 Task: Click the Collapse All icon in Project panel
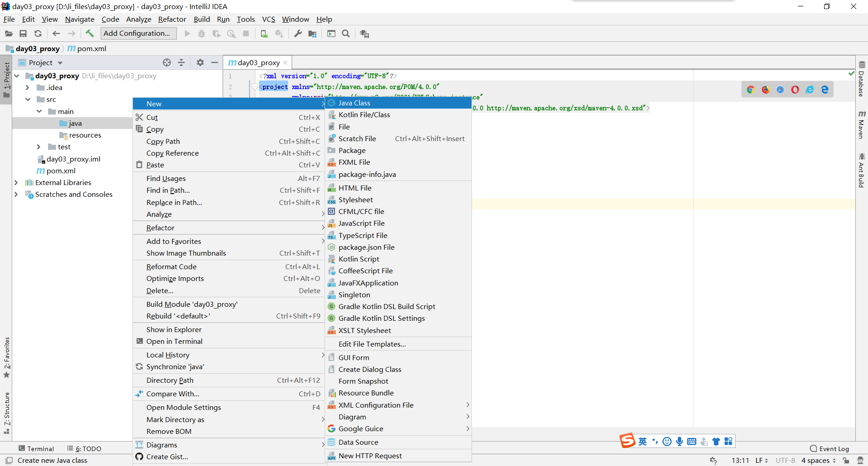[x=181, y=62]
